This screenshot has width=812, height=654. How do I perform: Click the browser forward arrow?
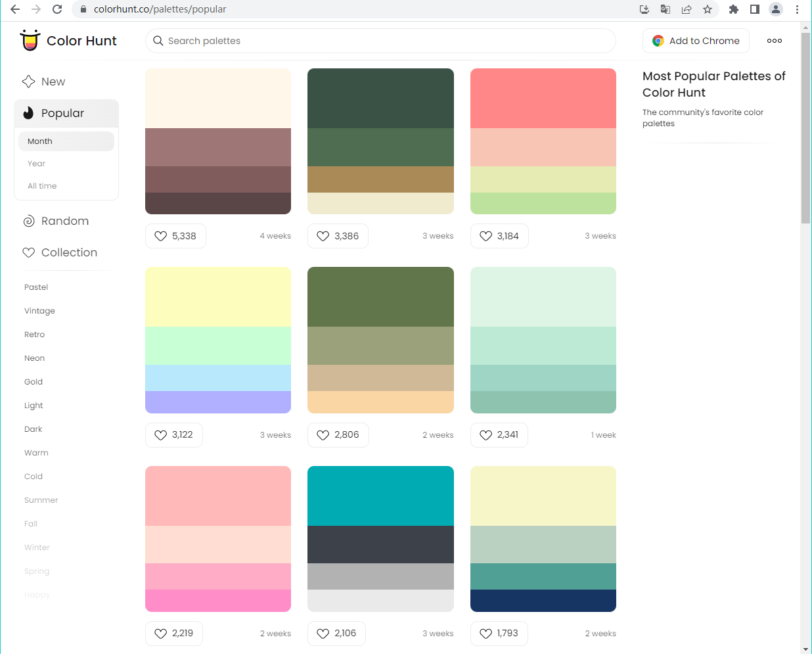(36, 9)
